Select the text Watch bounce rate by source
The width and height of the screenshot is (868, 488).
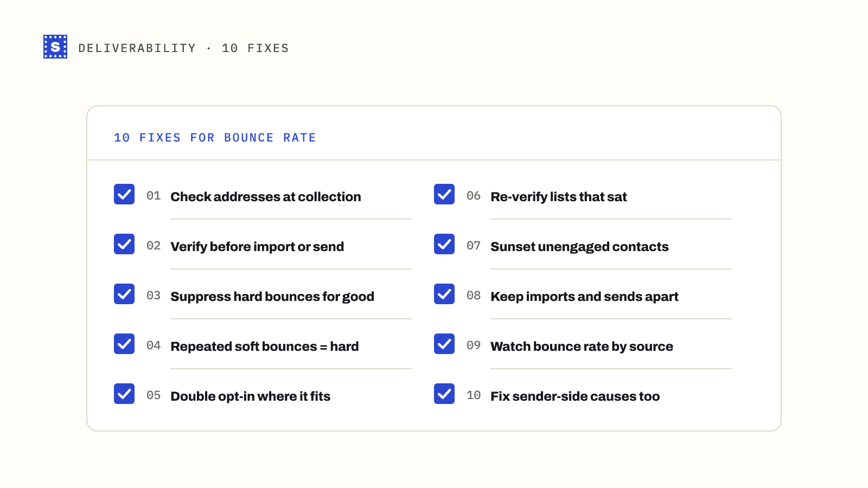coord(582,346)
